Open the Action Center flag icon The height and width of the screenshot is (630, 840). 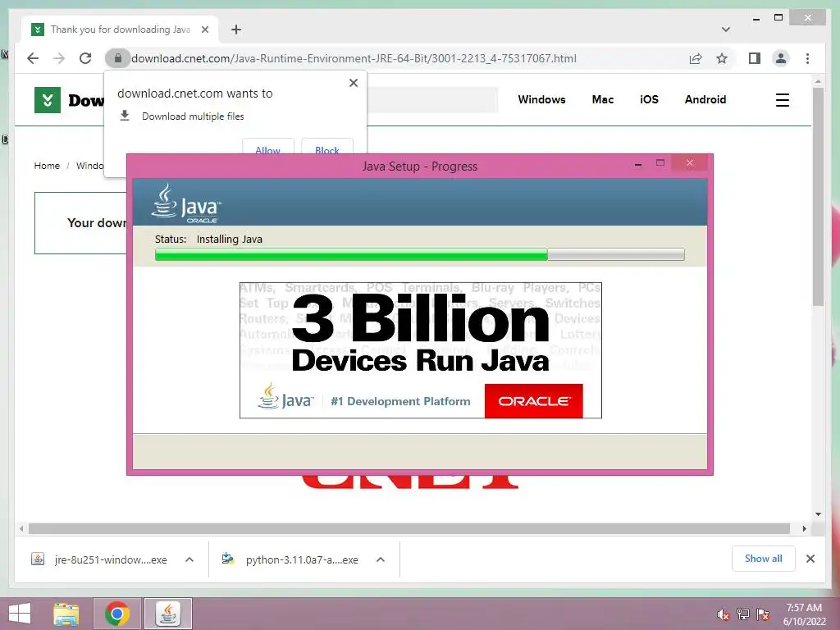click(x=763, y=614)
